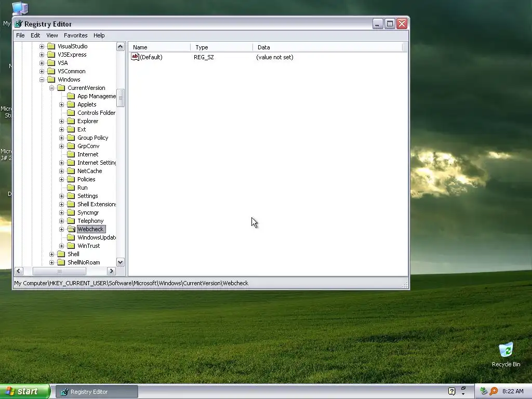
Task: Click the help question mark tray icon
Action: click(451, 391)
